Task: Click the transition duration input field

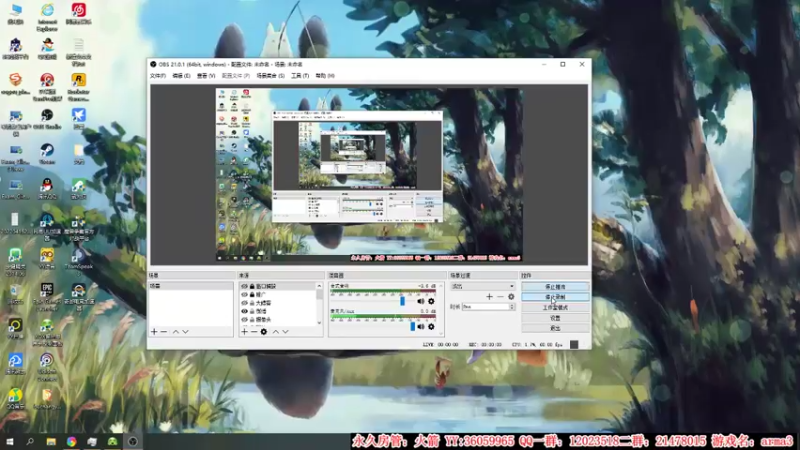Action: tap(486, 307)
